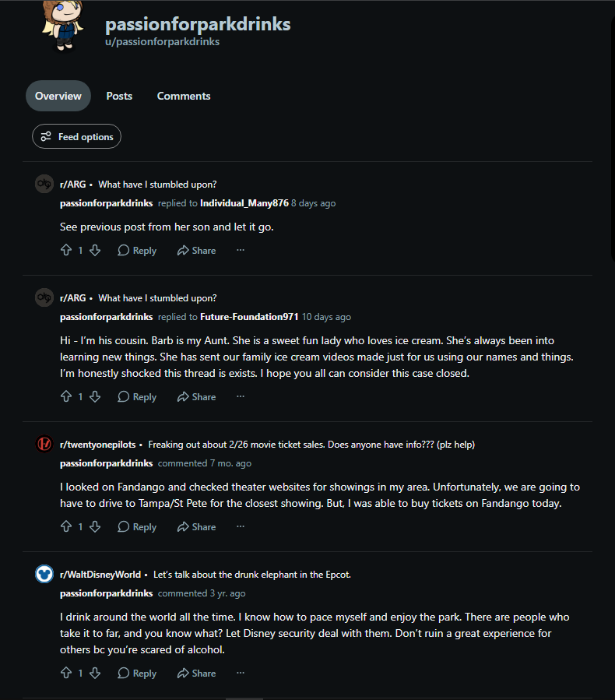Share the Epcot drunk elephant comment
Image resolution: width=615 pixels, height=700 pixels.
[196, 674]
